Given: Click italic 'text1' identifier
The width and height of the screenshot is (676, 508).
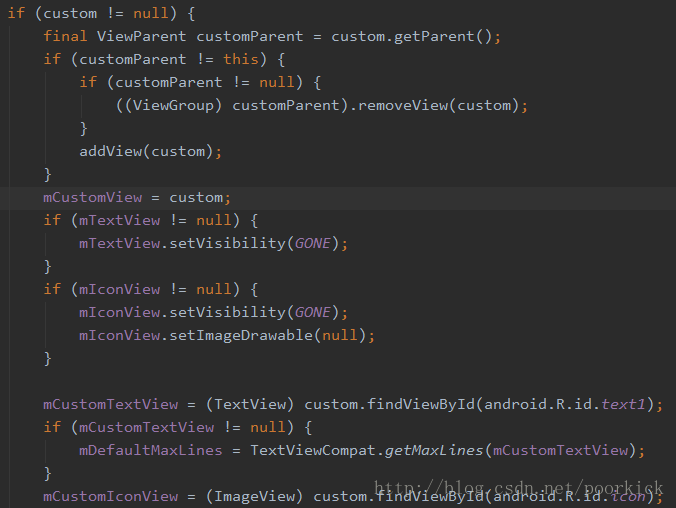Looking at the screenshot, I should pyautogui.click(x=623, y=405).
